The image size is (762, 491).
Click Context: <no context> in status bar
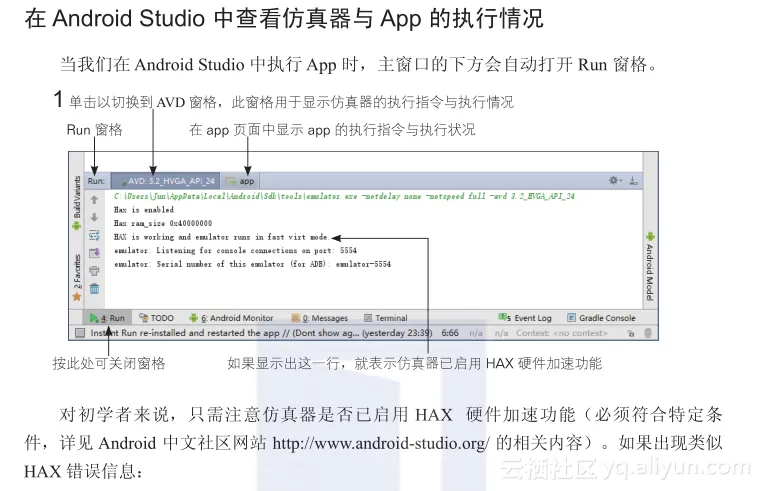[x=562, y=333]
